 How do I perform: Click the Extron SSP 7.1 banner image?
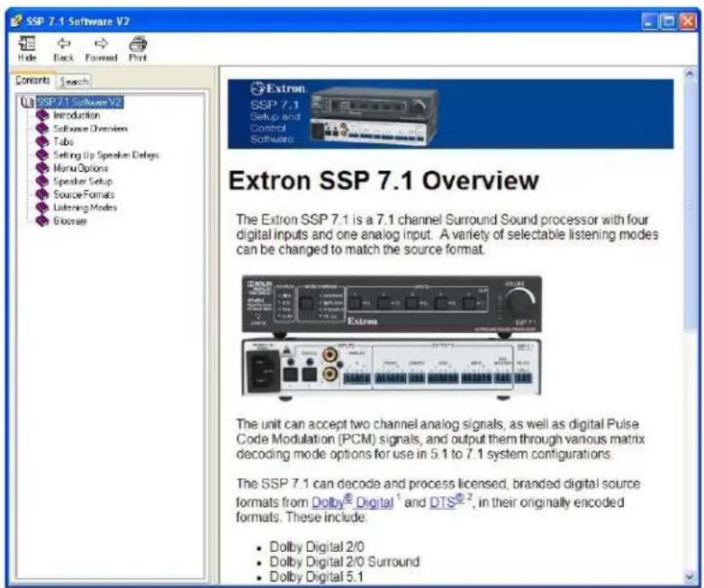(x=450, y=113)
